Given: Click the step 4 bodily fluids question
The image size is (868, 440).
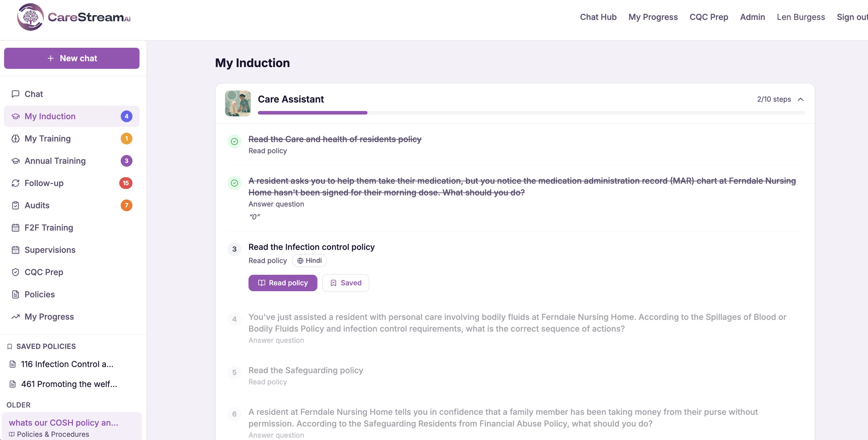Looking at the screenshot, I should (x=517, y=323).
